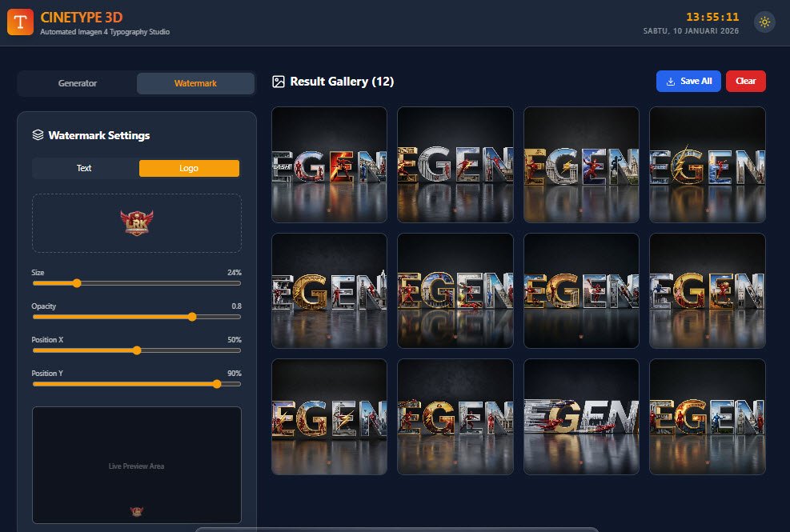Click the clock reading "13:55:11"

(x=712, y=17)
